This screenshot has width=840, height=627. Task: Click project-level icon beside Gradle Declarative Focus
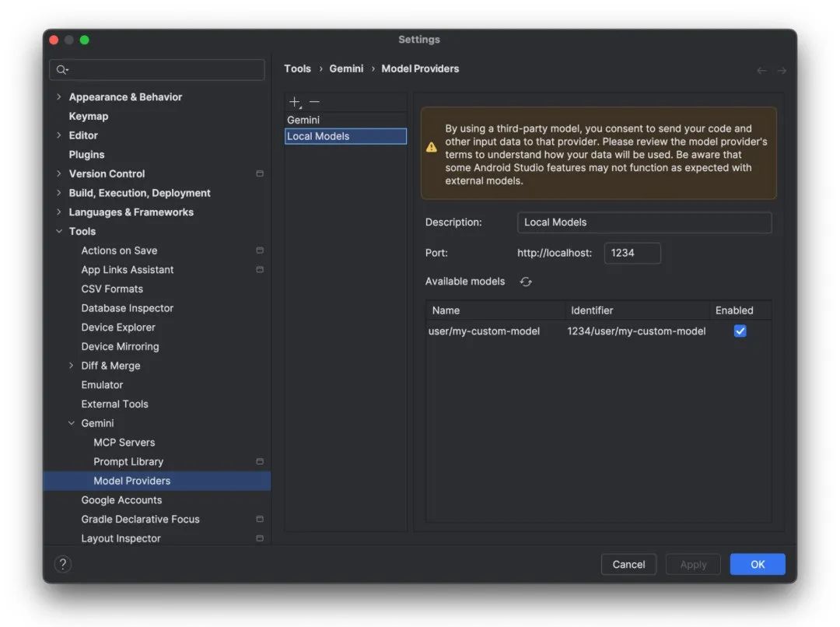point(260,519)
